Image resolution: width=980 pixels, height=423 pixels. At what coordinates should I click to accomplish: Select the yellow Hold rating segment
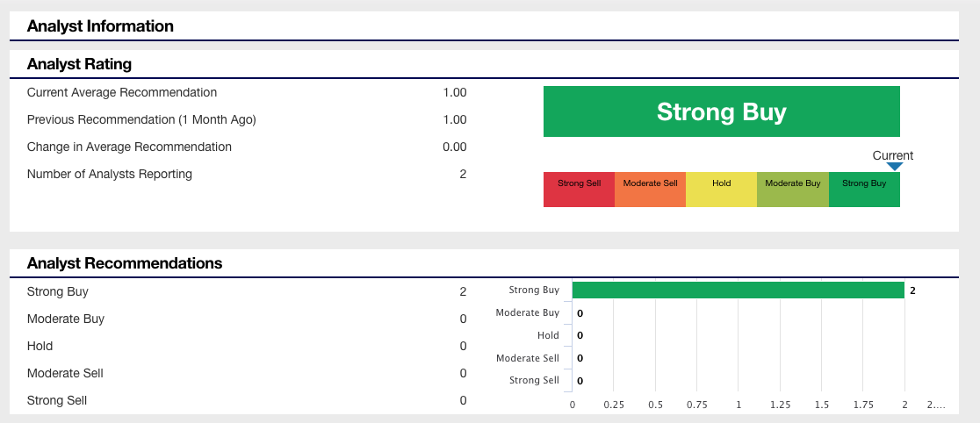(721, 190)
